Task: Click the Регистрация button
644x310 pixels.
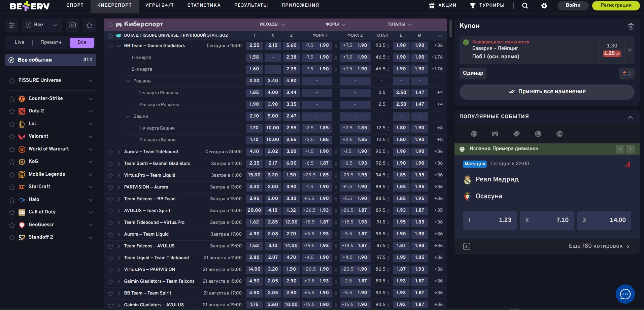Action: (616, 5)
